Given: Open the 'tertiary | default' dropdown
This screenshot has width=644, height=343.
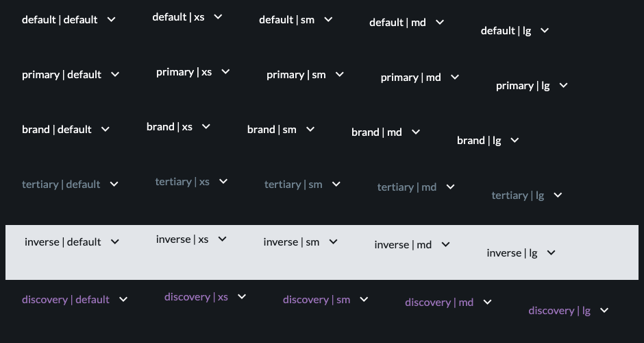Looking at the screenshot, I should (x=70, y=185).
